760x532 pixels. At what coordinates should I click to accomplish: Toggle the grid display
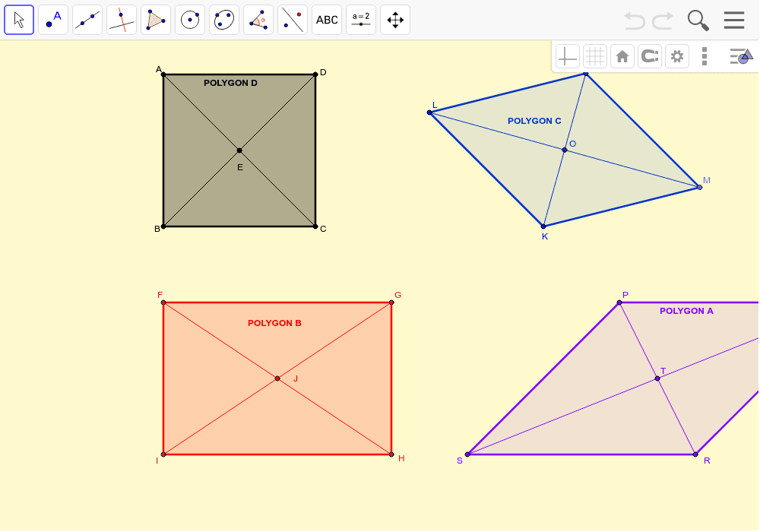click(x=595, y=57)
